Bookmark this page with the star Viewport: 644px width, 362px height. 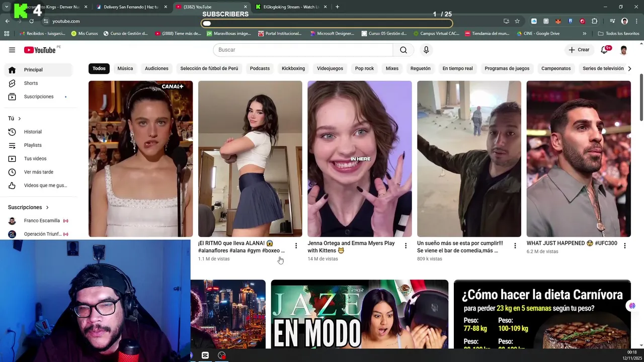pos(517,21)
